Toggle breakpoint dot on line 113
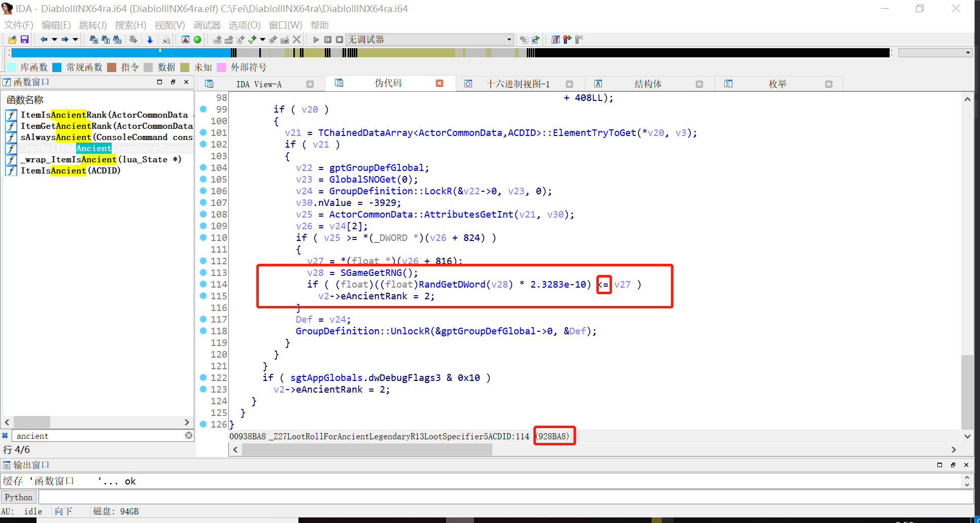Viewport: 980px width, 523px height. [203, 272]
